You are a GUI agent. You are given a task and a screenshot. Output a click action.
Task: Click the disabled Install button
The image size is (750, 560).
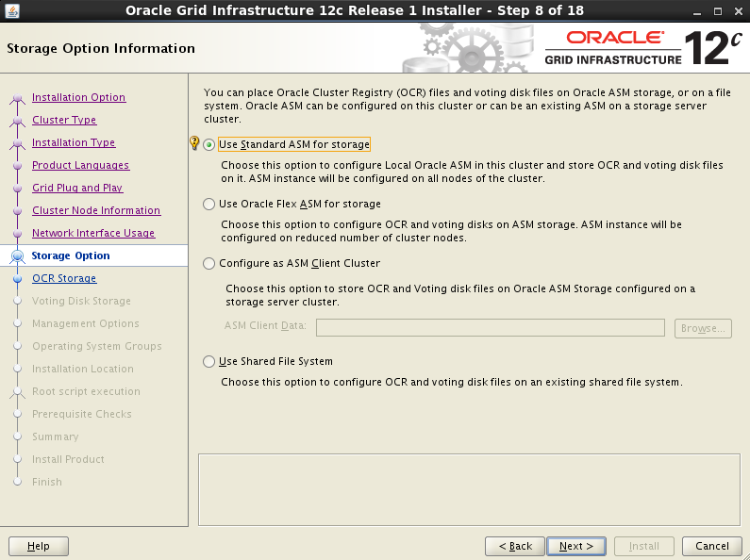[x=643, y=546]
